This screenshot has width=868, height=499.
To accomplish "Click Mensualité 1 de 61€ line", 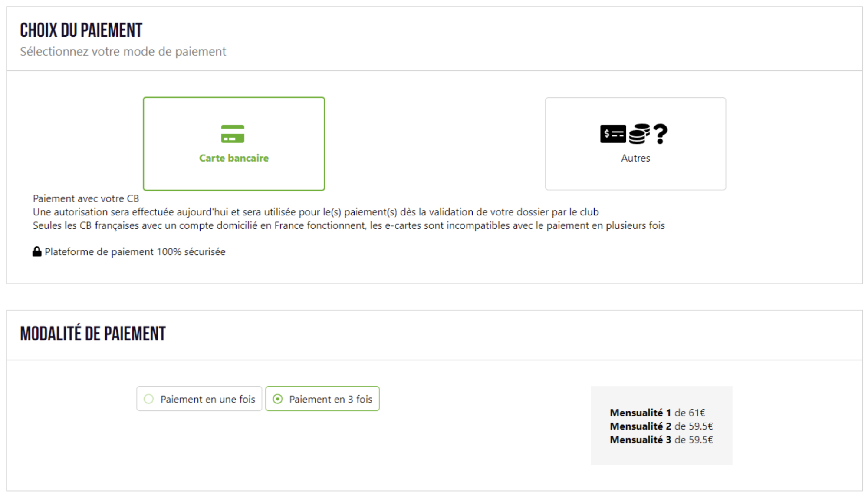I will [658, 413].
